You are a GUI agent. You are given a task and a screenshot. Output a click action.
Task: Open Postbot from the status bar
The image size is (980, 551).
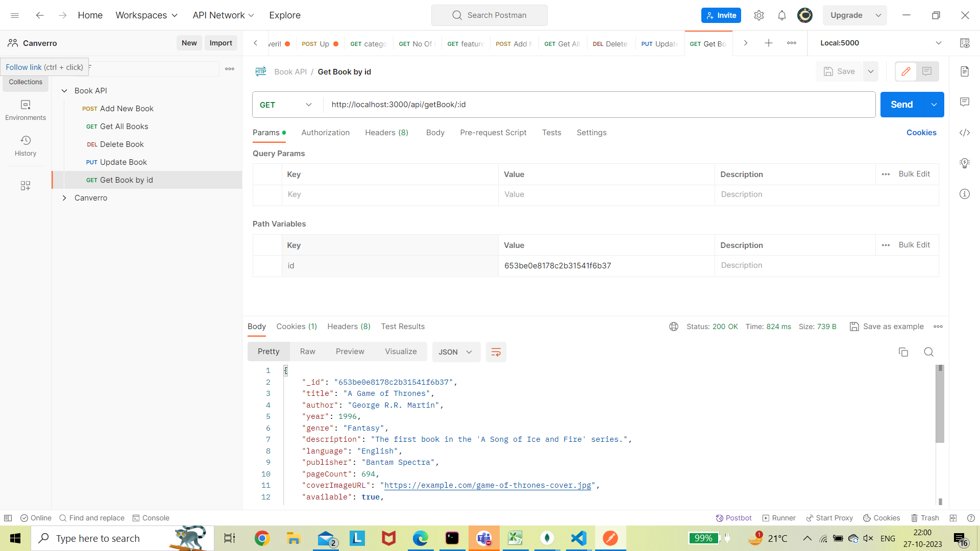[733, 518]
